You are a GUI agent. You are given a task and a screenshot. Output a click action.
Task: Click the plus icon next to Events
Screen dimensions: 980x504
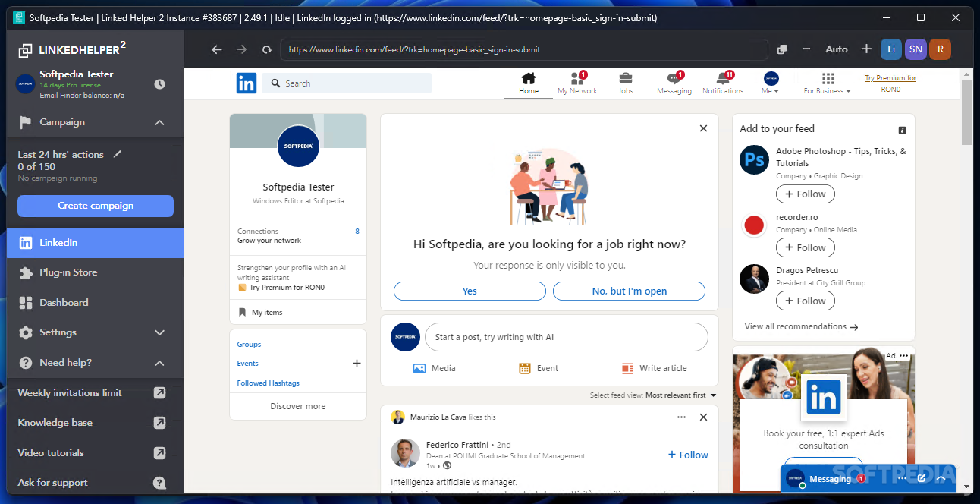point(357,364)
